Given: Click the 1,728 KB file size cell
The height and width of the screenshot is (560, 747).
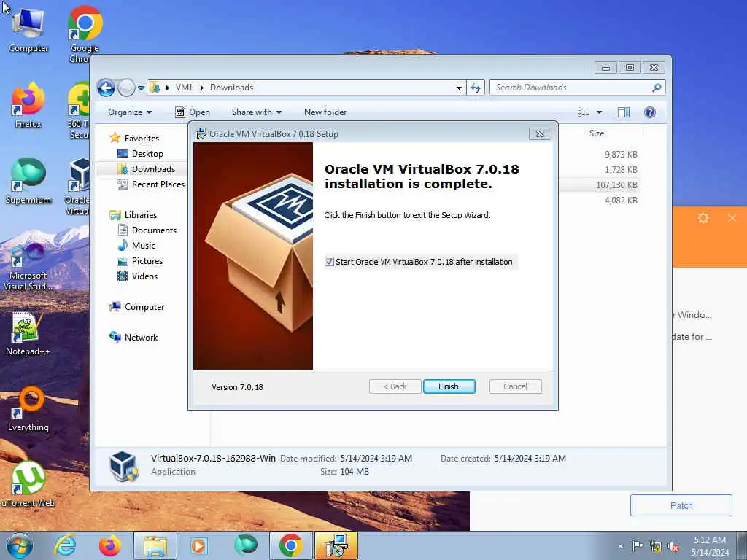Looking at the screenshot, I should [621, 169].
